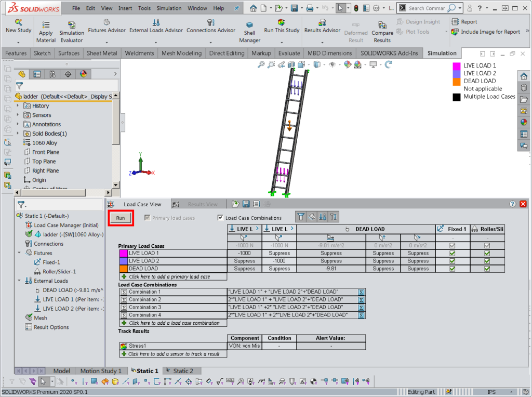Expand Solid Bodies(1) node
This screenshot has width=532, height=397.
(18, 134)
